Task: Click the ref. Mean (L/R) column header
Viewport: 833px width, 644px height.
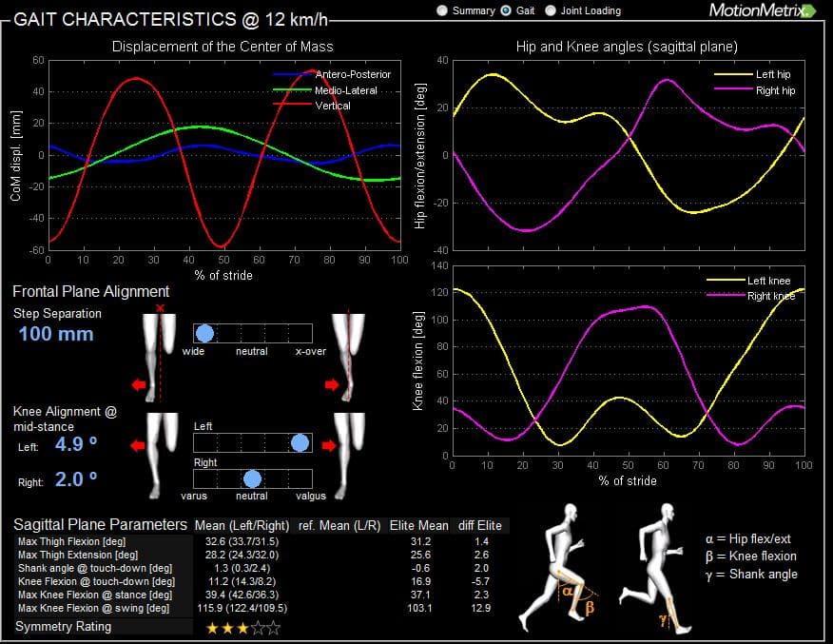Action: click(339, 525)
